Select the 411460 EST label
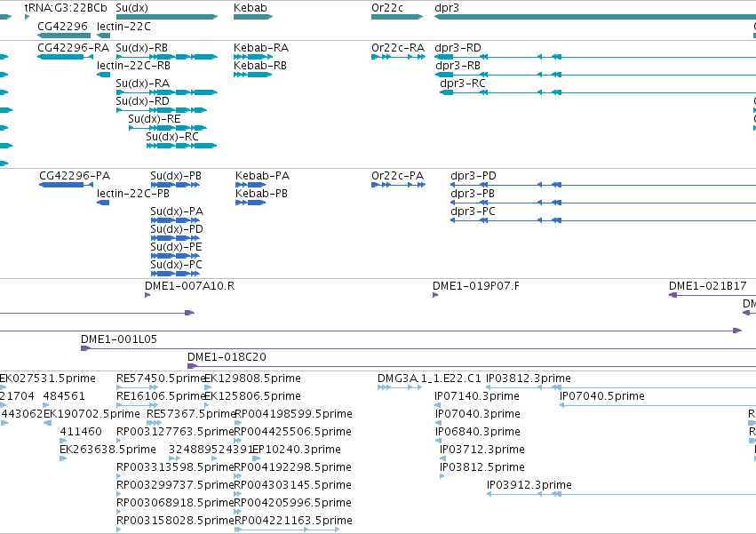The height and width of the screenshot is (534, 756). (x=81, y=432)
